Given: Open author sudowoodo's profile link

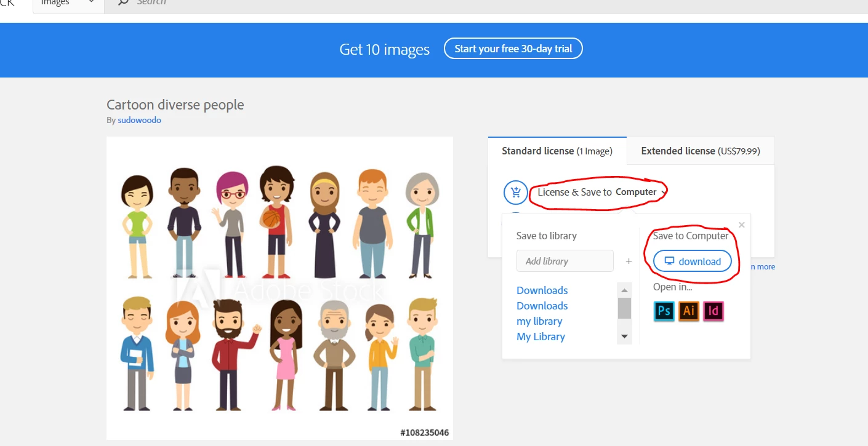Looking at the screenshot, I should tap(139, 120).
